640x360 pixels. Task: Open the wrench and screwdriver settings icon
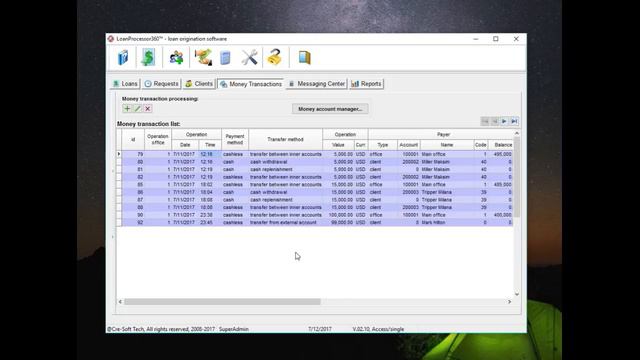pyautogui.click(x=249, y=58)
